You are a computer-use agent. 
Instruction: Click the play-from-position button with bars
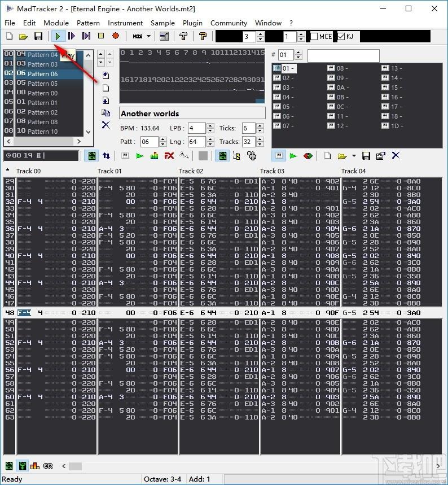tap(86, 36)
